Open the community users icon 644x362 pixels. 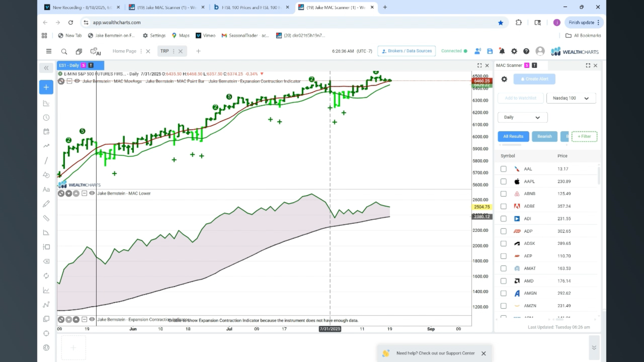tap(478, 51)
